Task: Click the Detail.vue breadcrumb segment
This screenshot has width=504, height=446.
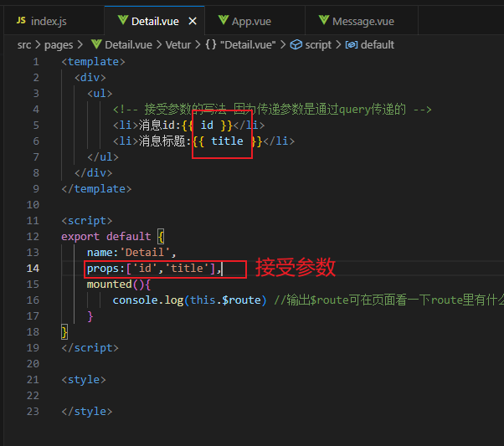Action: click(x=128, y=44)
